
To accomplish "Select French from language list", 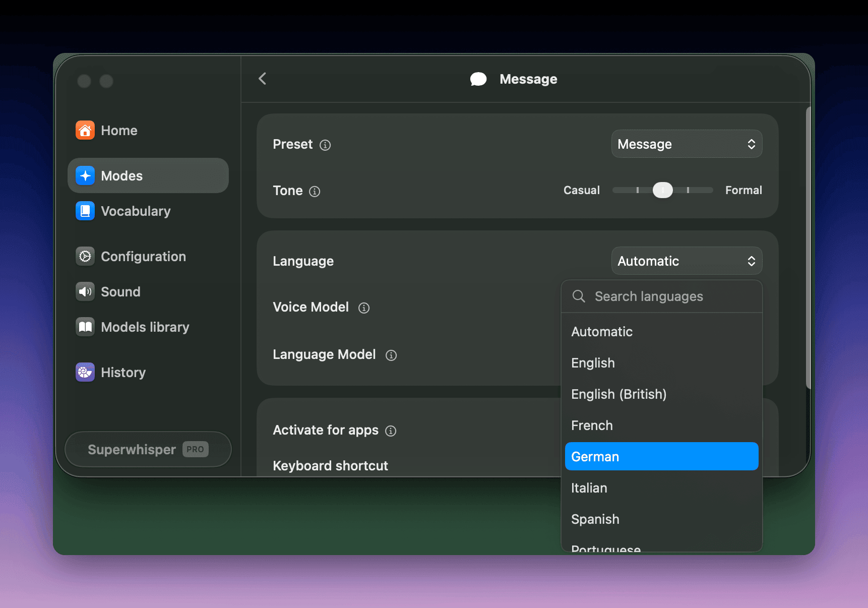I will click(x=661, y=425).
